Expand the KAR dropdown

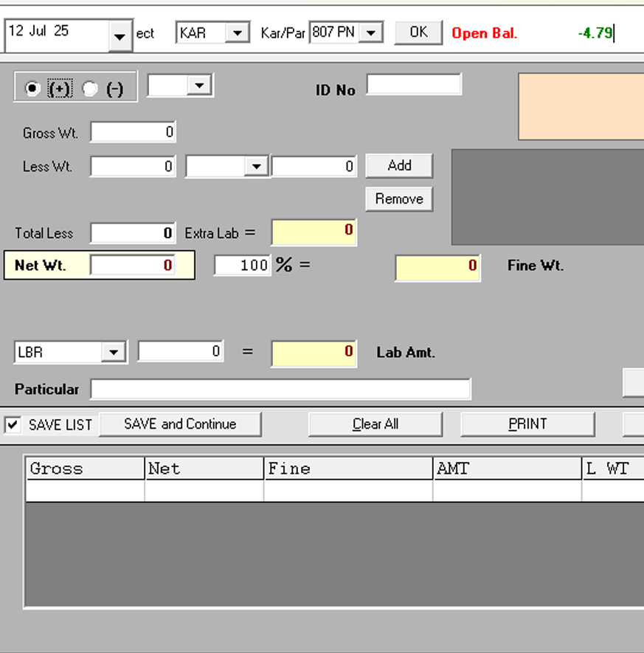237,33
